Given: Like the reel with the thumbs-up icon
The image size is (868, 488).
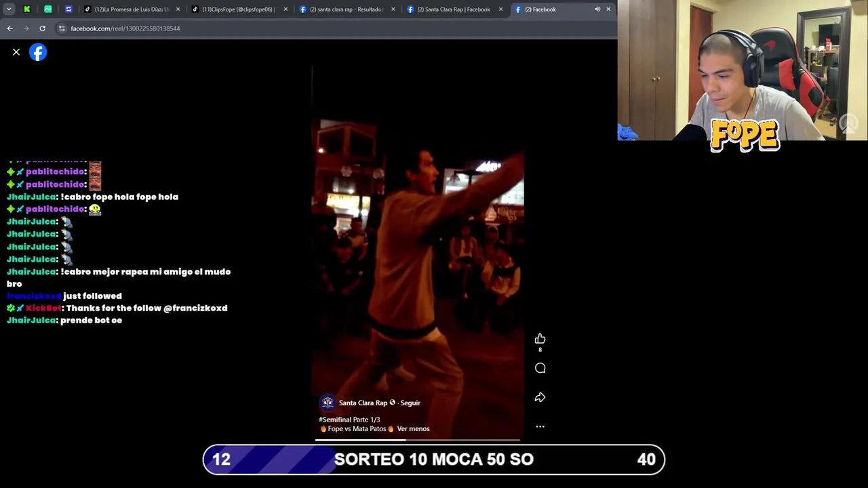Looking at the screenshot, I should click(540, 339).
